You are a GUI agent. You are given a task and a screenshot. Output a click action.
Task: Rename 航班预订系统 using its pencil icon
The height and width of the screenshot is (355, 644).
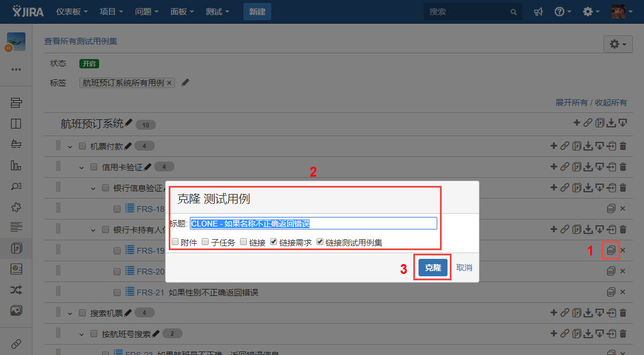(129, 122)
